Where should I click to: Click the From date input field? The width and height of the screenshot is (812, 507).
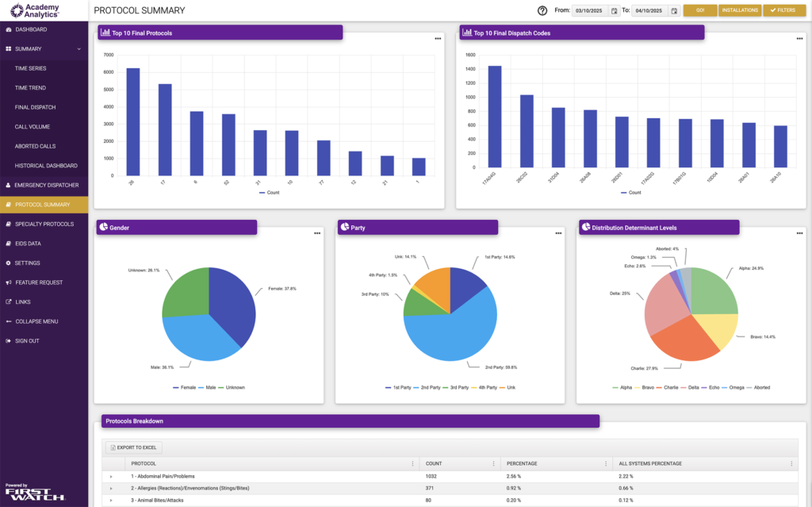pyautogui.click(x=589, y=11)
